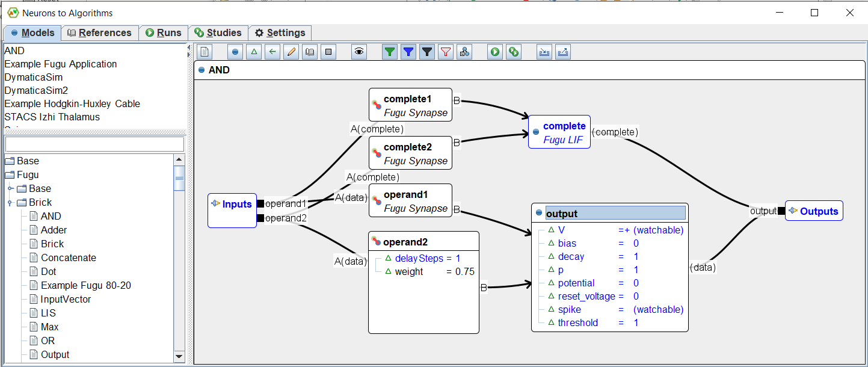Open the Settings tab
868x367 pixels.
click(x=280, y=33)
